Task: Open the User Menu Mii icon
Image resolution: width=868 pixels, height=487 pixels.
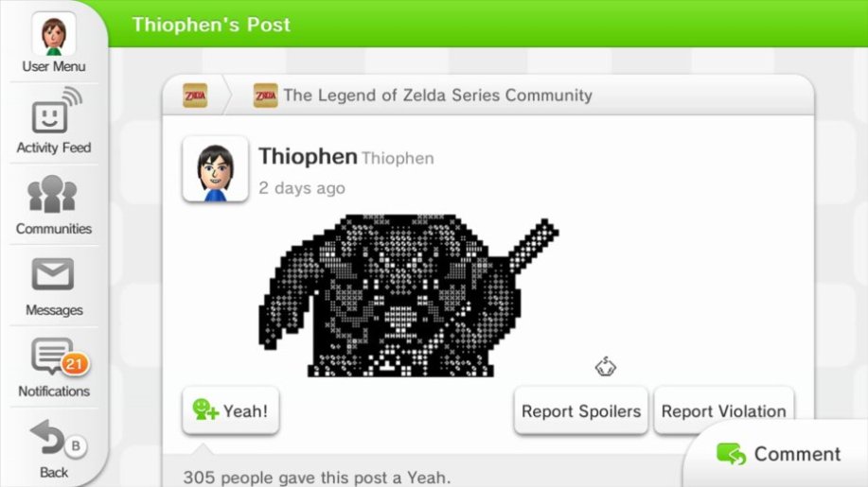Action: [x=54, y=34]
